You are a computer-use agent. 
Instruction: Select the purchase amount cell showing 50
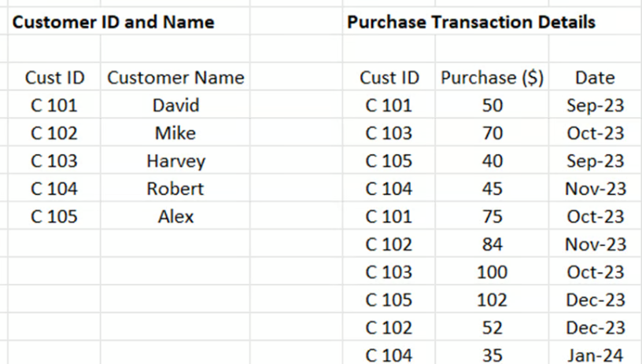pos(493,105)
